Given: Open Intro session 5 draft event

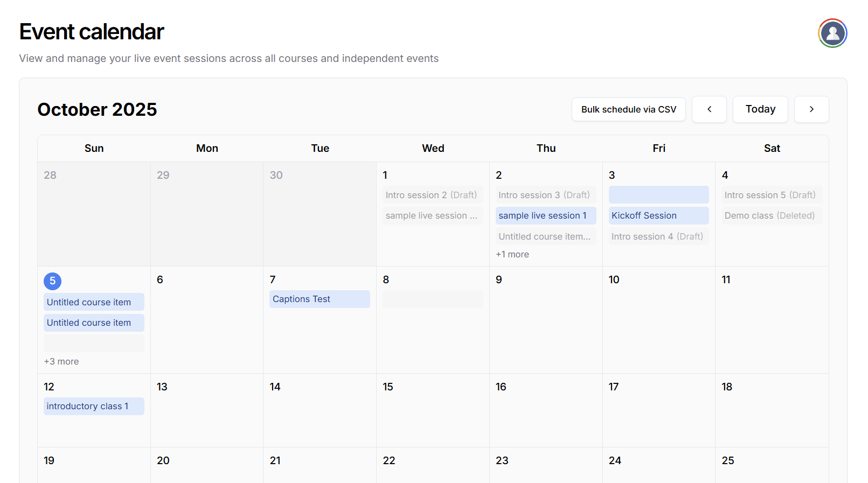Looking at the screenshot, I should click(771, 195).
